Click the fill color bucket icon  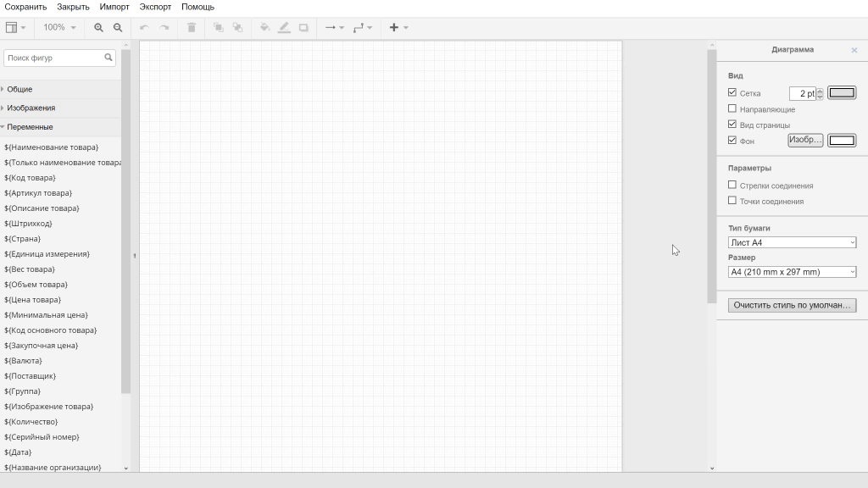coord(264,28)
